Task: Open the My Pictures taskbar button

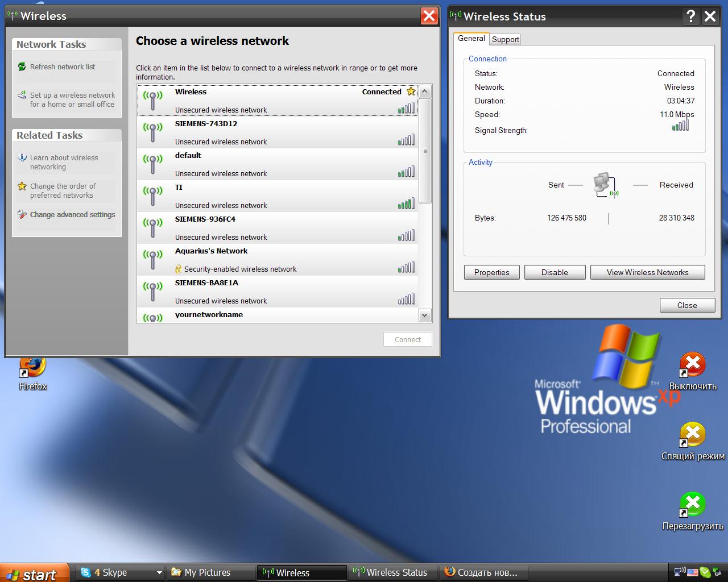Action: click(x=212, y=573)
